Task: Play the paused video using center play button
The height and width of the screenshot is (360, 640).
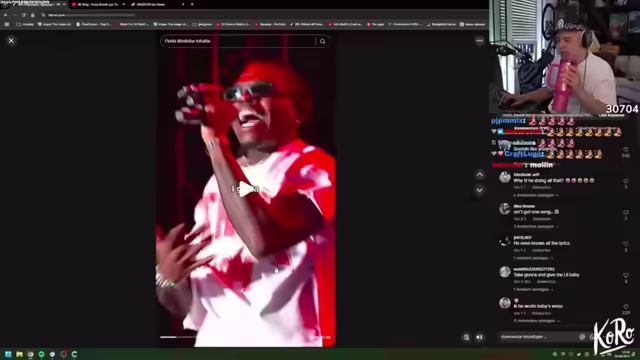Action: (245, 189)
